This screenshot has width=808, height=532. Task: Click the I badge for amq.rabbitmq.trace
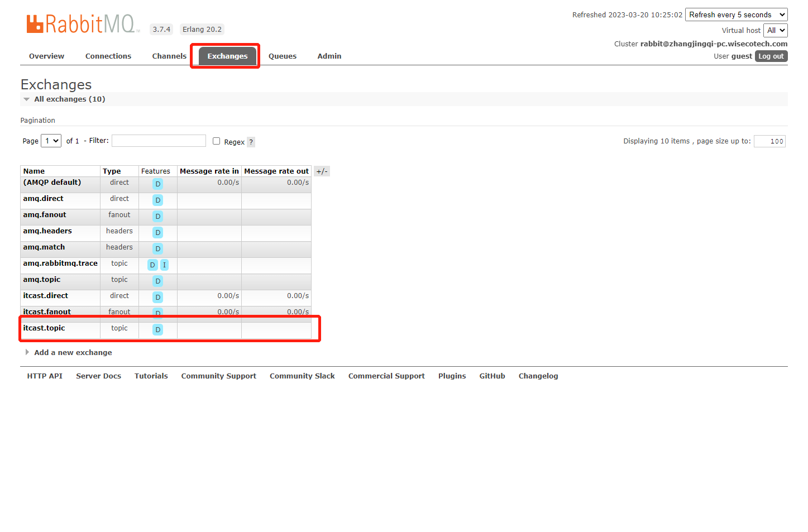pos(164,265)
